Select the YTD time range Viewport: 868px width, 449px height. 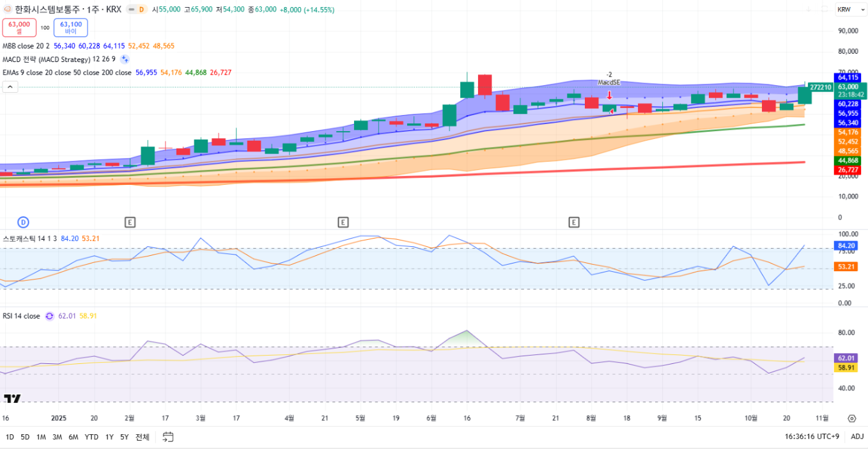(x=91, y=437)
